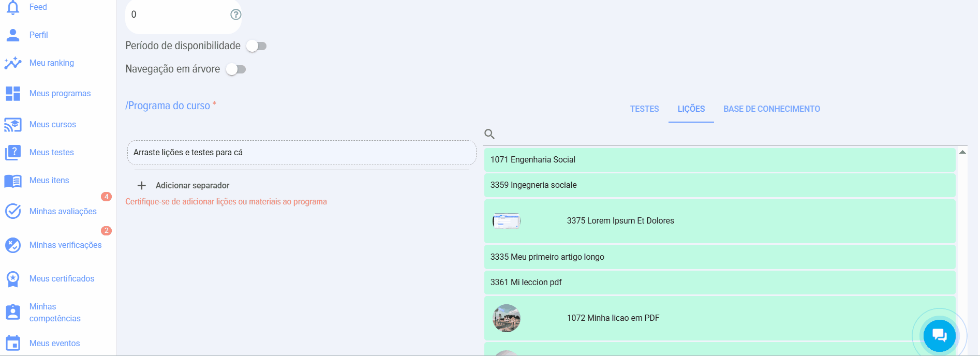Open the Perfil person icon
Image resolution: width=980 pixels, height=356 pixels.
(x=13, y=35)
